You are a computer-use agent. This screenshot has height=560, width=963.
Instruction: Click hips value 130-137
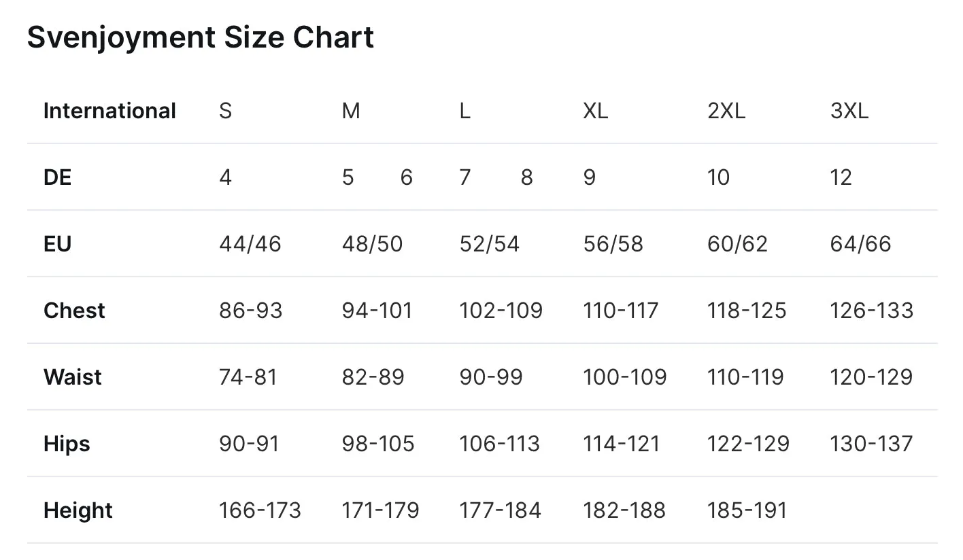(x=871, y=444)
